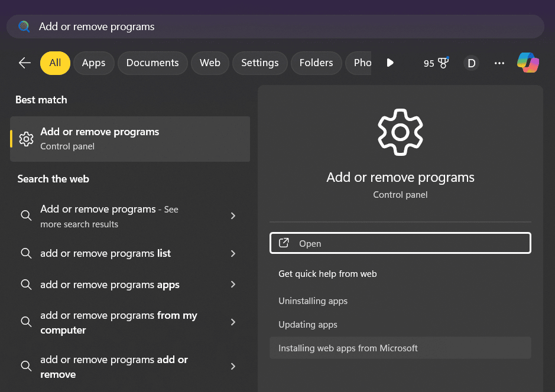555x392 pixels.
Task: Click the arrow to show more filter tabs
Action: point(390,63)
